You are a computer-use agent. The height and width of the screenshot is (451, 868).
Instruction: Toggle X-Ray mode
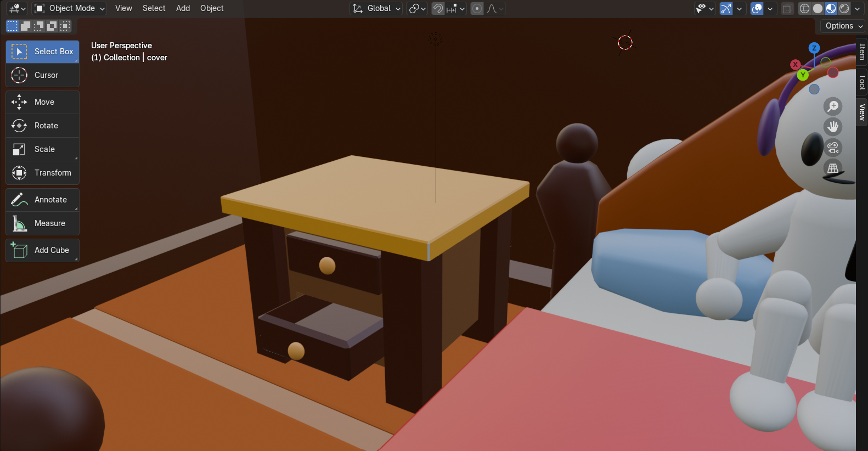click(787, 8)
